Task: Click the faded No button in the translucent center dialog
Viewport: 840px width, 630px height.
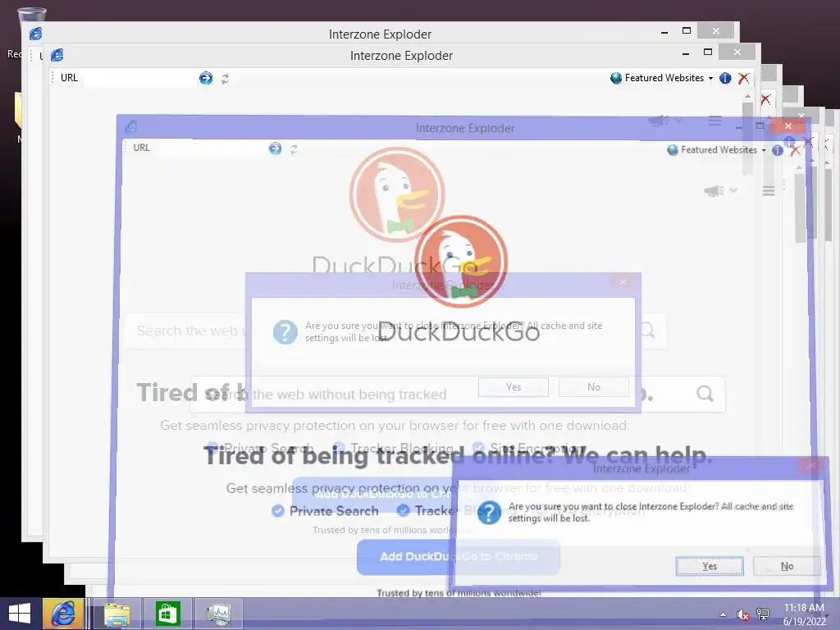Action: [x=594, y=387]
